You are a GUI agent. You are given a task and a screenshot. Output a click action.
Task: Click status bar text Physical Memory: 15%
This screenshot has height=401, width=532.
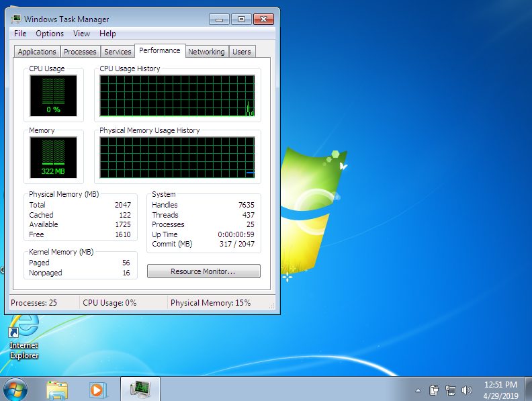pos(211,303)
